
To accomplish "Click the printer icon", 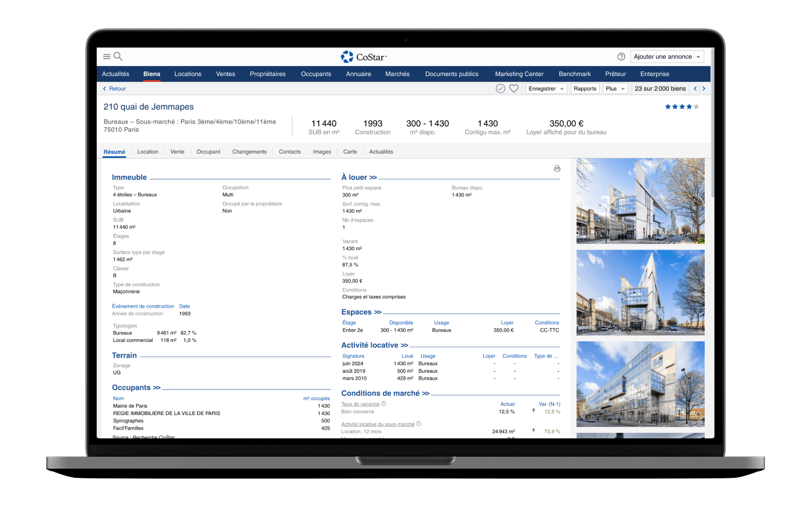I will click(557, 169).
